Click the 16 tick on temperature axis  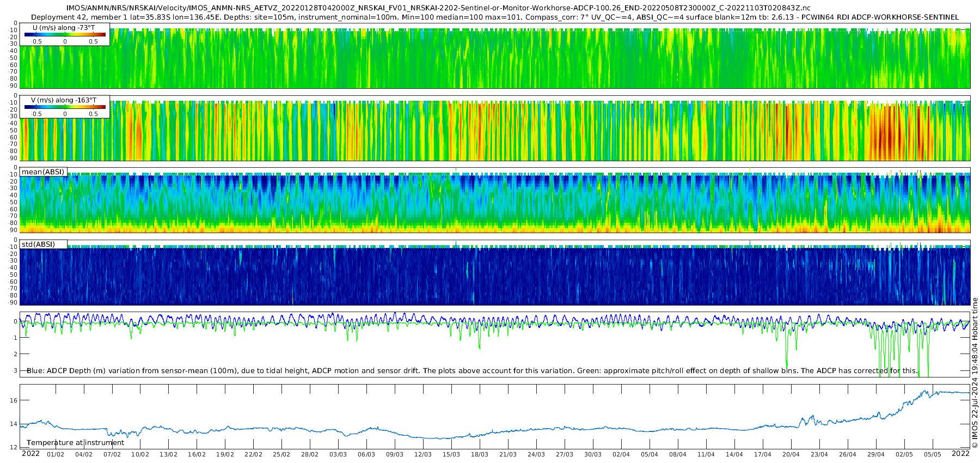14,400
